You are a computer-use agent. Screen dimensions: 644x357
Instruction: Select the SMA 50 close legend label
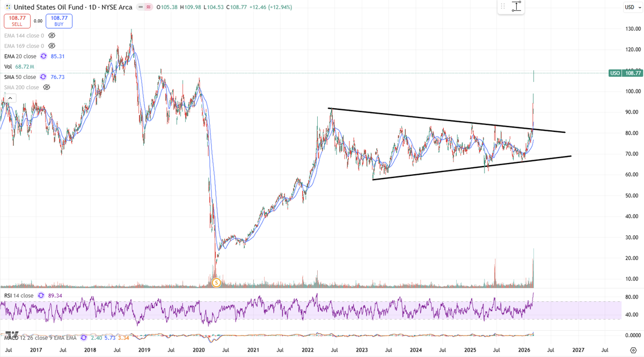(20, 77)
